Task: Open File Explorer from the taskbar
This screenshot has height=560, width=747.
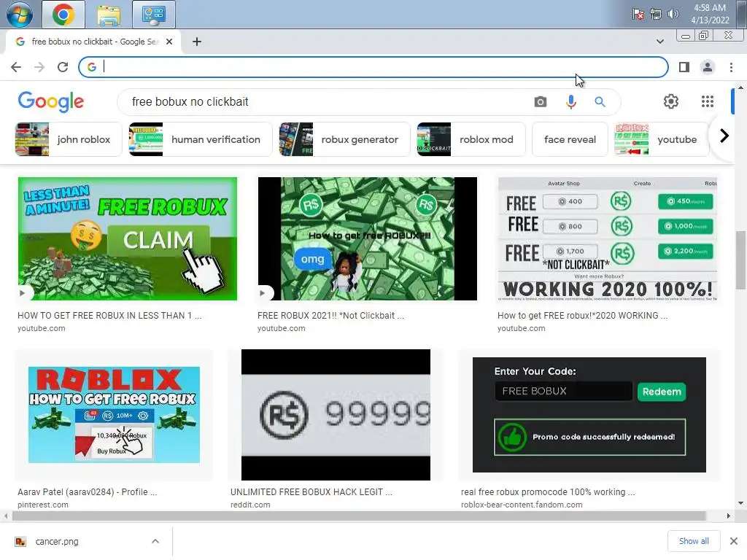Action: coord(109,15)
